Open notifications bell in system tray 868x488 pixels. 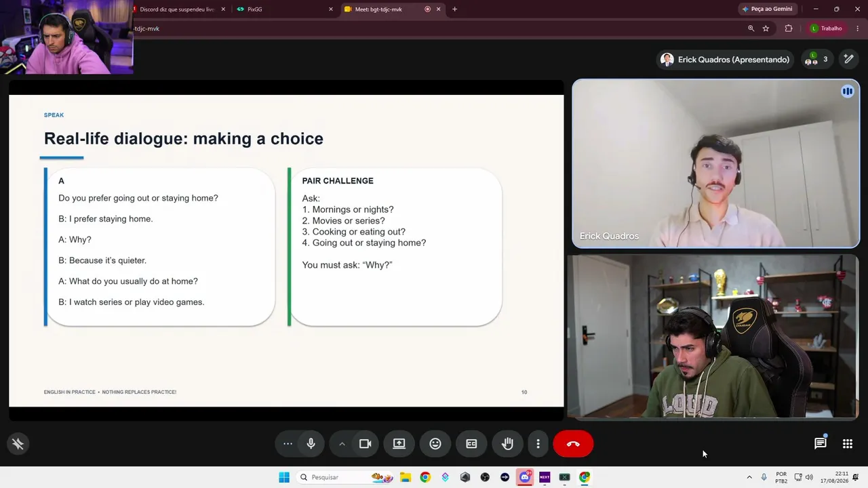coord(856,477)
